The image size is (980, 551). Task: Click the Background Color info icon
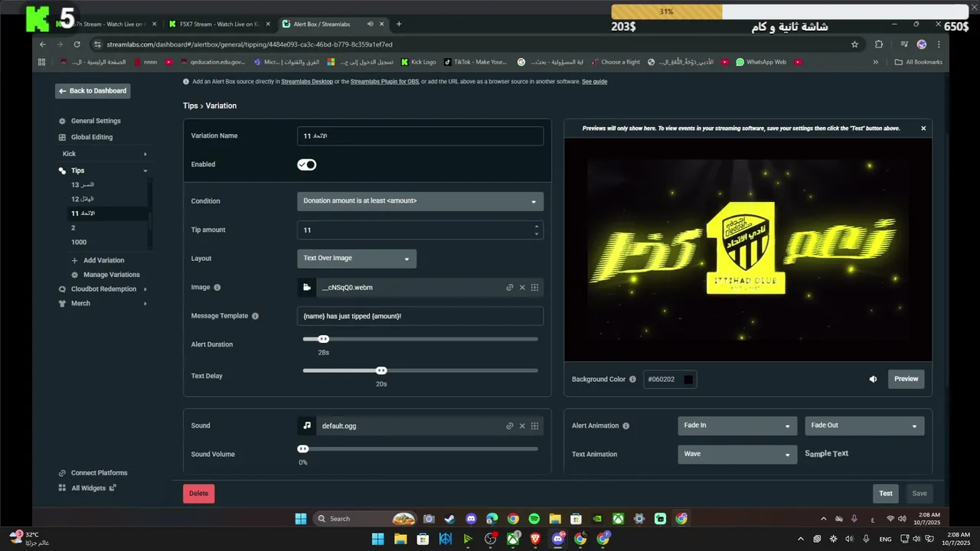click(632, 380)
